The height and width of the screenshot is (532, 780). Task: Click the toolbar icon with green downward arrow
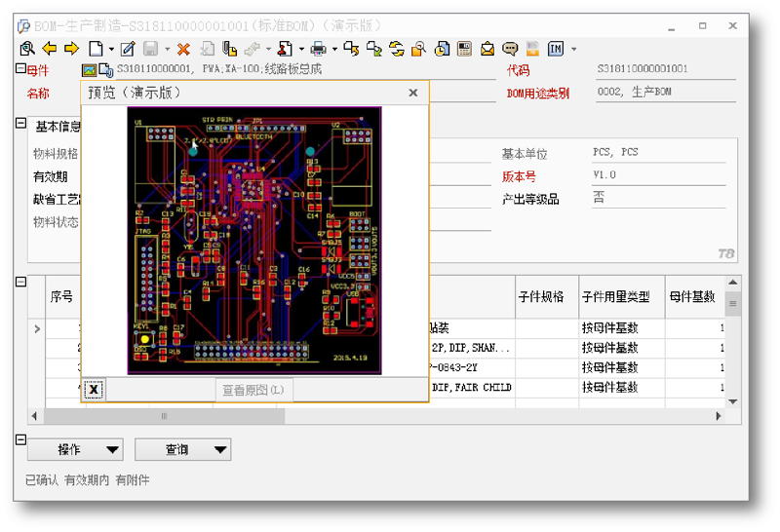pyautogui.click(x=374, y=48)
